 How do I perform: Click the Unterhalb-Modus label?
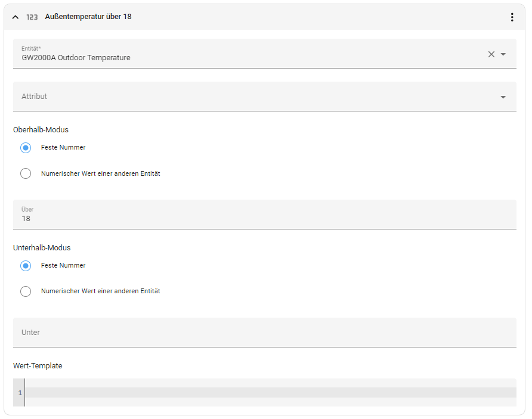42,247
